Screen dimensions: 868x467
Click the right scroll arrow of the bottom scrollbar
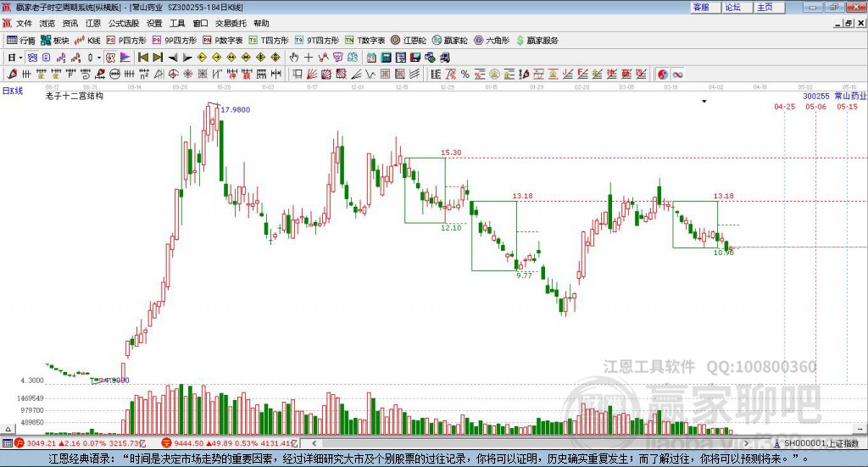(747, 443)
